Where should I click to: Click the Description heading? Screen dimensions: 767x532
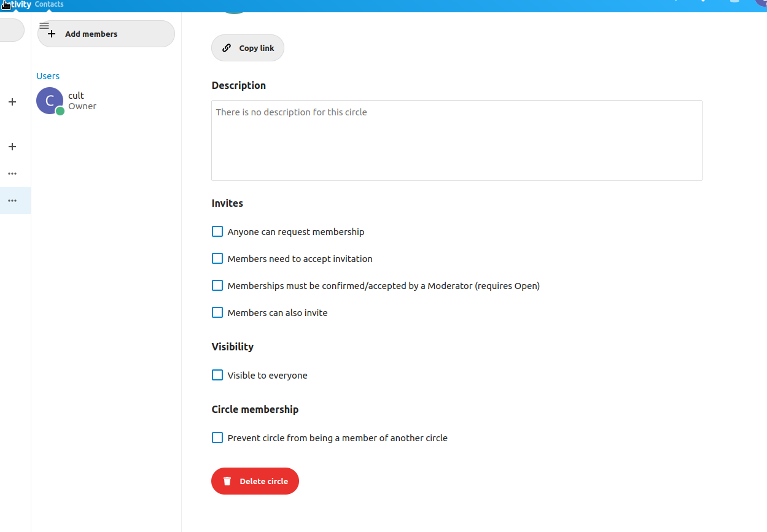point(239,85)
